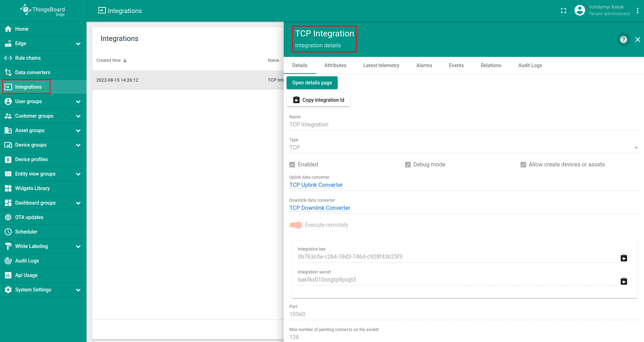
Task: Open the Type TCP dropdown
Action: (464, 148)
